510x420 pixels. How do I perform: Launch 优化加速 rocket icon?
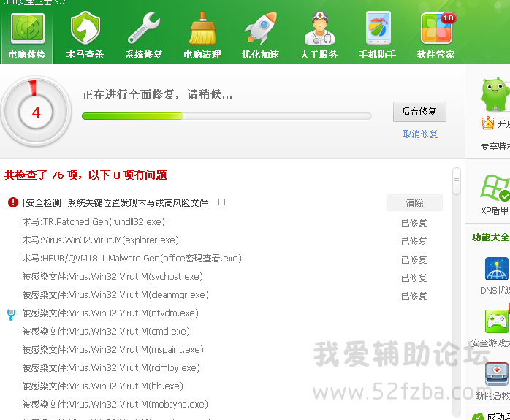(261, 28)
